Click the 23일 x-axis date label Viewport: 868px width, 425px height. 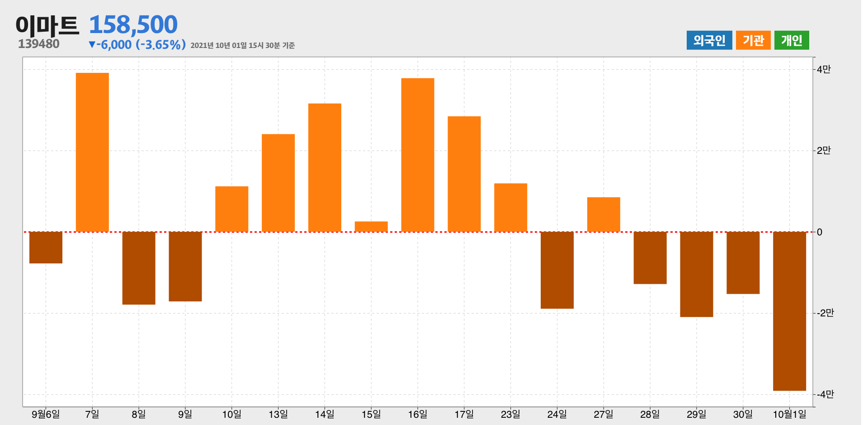coord(511,414)
